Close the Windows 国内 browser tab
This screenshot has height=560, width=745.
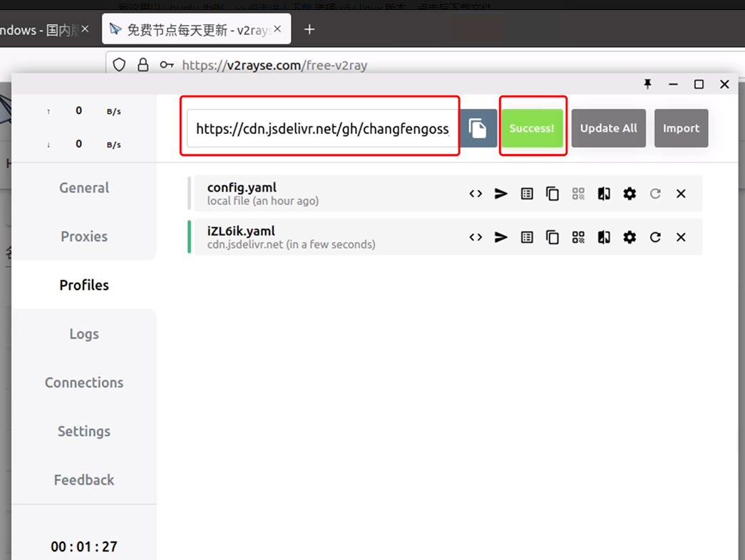pos(85,29)
